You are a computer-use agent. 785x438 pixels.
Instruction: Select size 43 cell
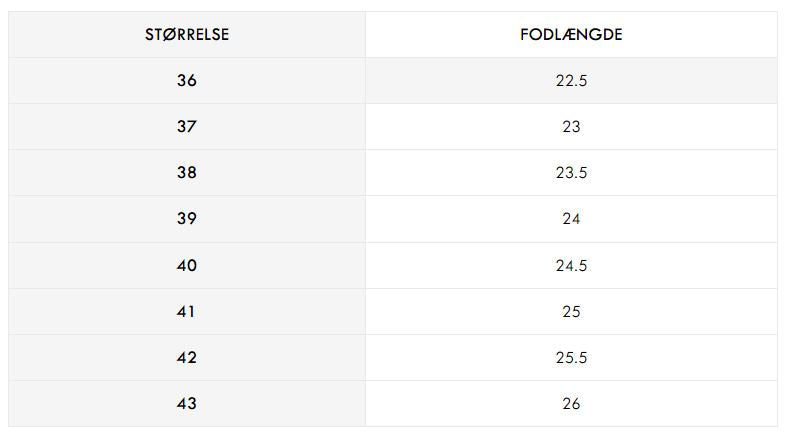tap(187, 404)
